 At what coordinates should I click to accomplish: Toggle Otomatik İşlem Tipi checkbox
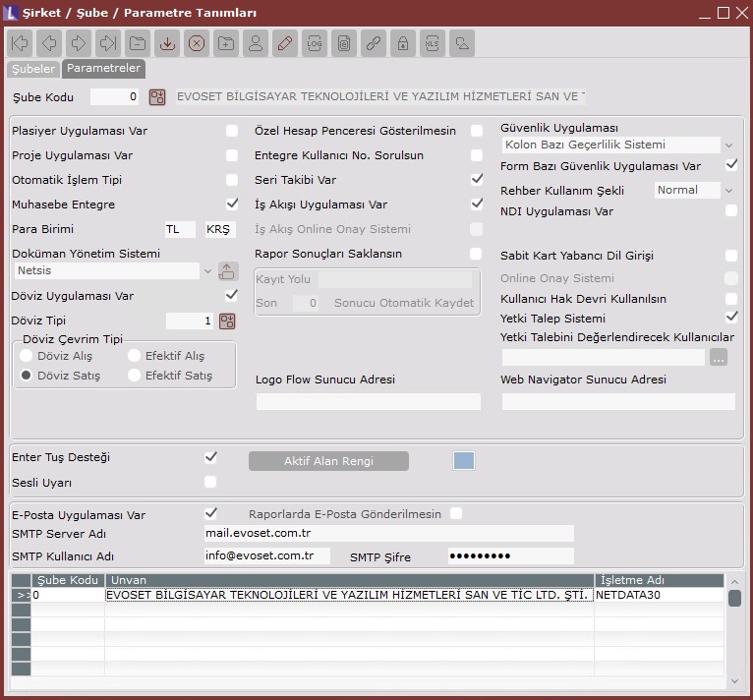[x=232, y=180]
